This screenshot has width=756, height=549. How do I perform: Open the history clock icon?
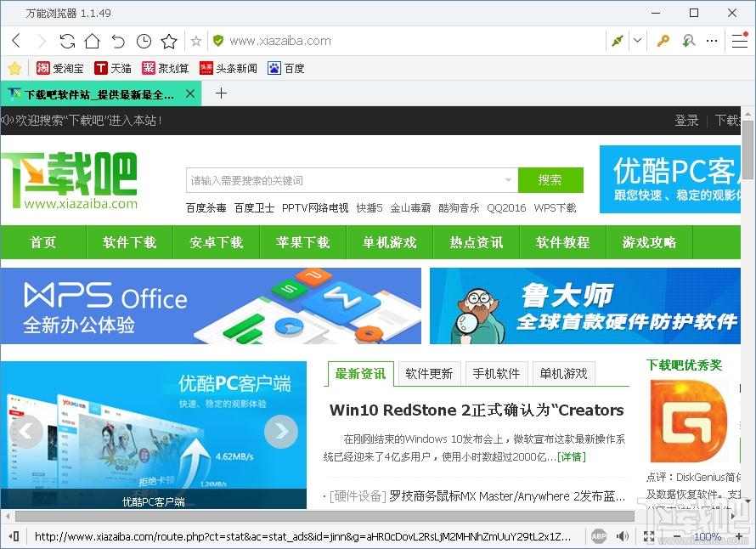(x=144, y=42)
